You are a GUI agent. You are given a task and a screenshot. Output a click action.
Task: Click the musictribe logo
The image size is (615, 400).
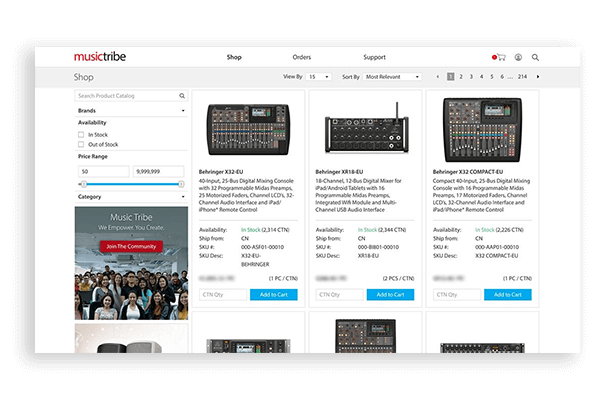tap(100, 56)
